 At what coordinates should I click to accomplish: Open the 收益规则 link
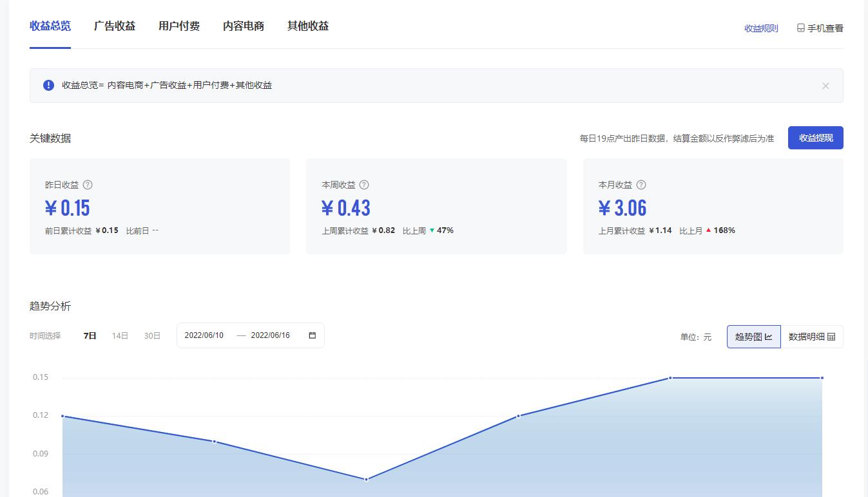[760, 28]
